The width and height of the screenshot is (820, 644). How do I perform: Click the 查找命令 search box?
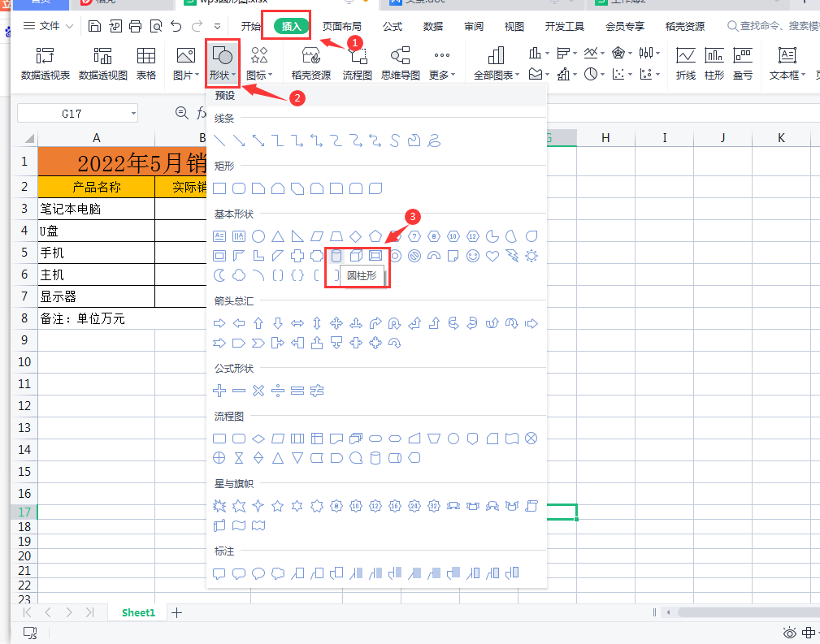[774, 26]
